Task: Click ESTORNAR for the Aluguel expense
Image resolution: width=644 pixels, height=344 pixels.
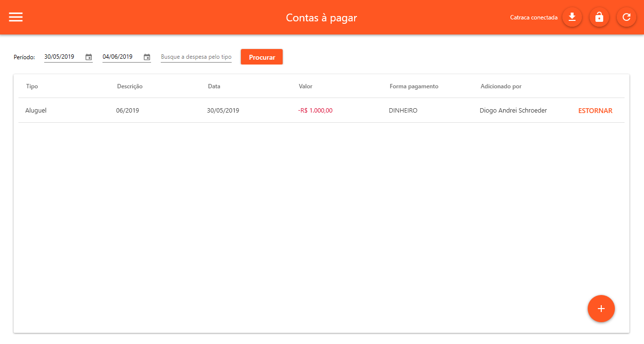Action: click(595, 111)
